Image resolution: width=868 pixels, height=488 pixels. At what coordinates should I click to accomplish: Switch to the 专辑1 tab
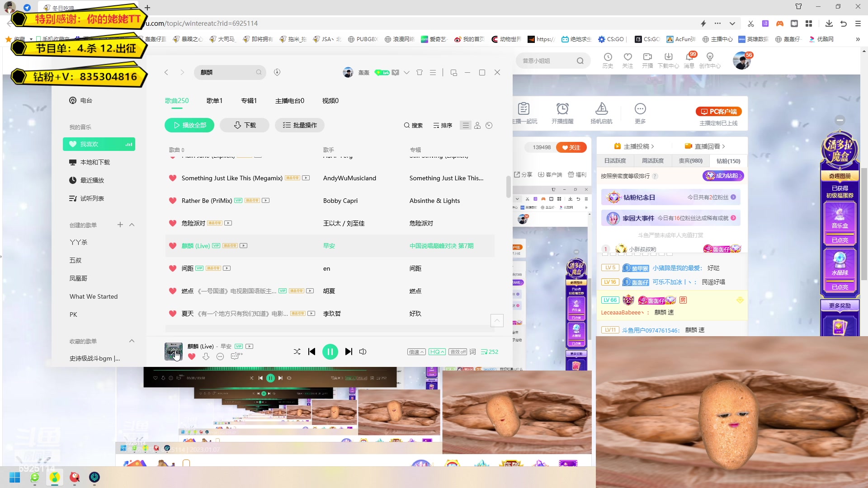pos(249,101)
